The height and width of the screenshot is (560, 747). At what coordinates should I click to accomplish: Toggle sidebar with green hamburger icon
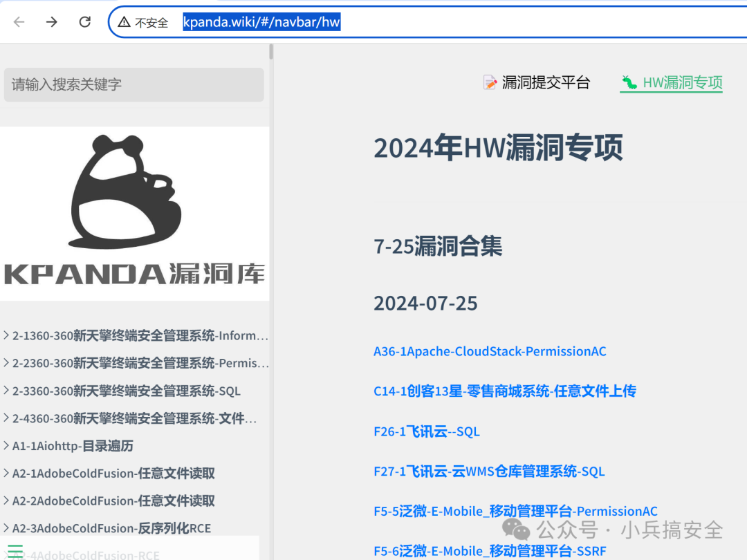[15, 551]
